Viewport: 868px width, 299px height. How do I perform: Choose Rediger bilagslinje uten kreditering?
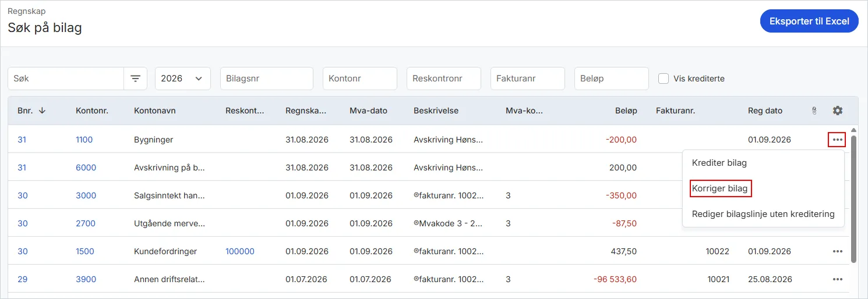click(x=763, y=214)
